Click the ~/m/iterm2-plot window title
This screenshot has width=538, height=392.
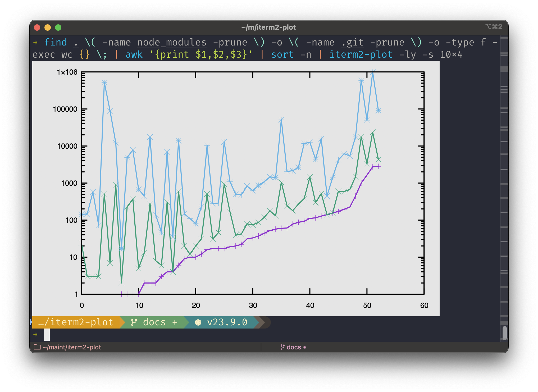tap(268, 27)
